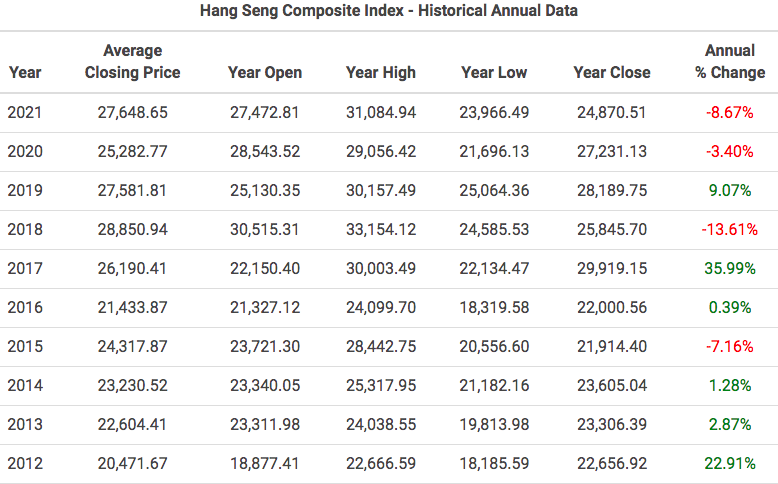Viewport: 778px width, 484px height.
Task: Click the Year Close column header
Action: point(612,72)
